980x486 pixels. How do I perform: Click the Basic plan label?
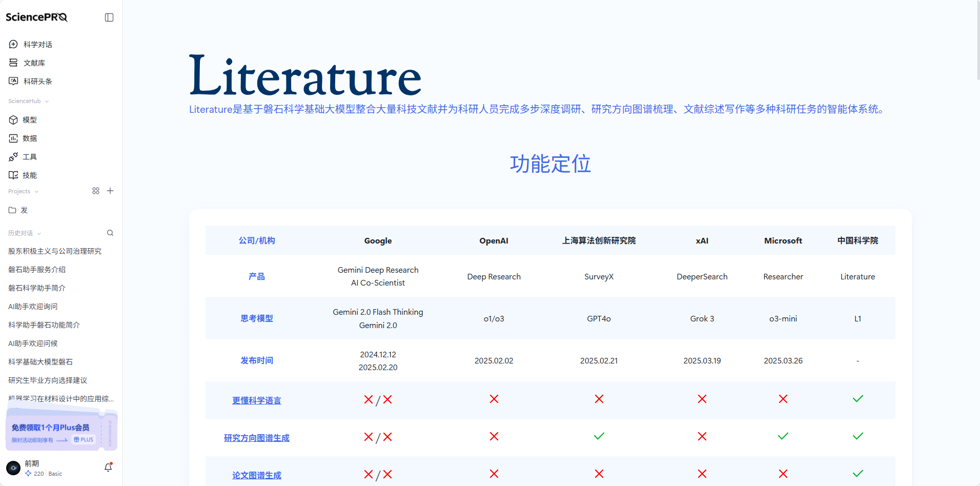coord(55,474)
